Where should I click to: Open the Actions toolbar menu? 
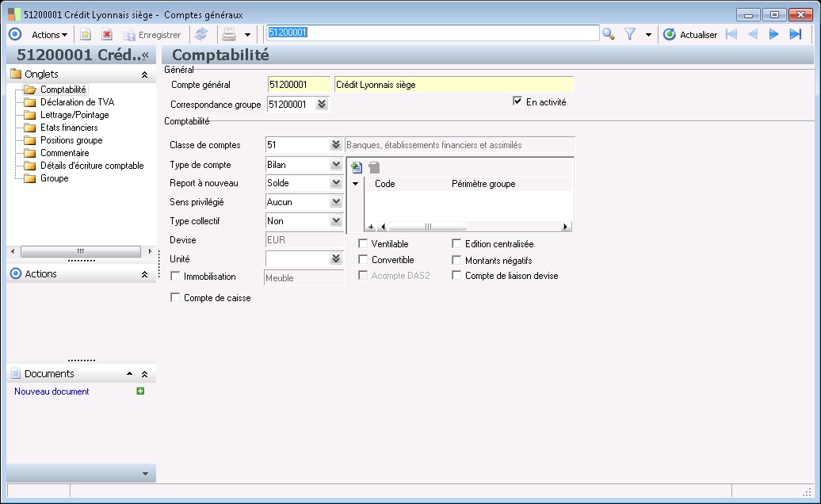click(49, 35)
